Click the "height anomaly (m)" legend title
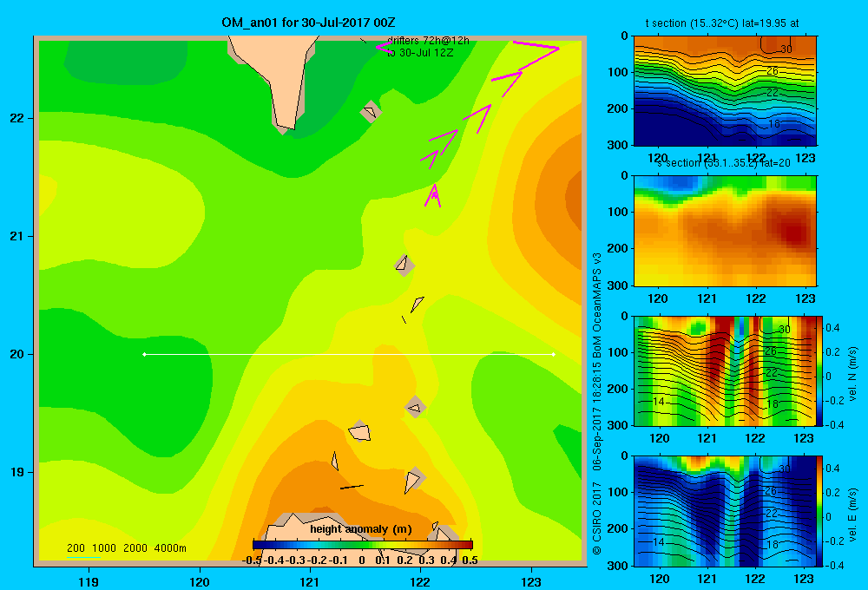The height and width of the screenshot is (590, 868). [361, 529]
